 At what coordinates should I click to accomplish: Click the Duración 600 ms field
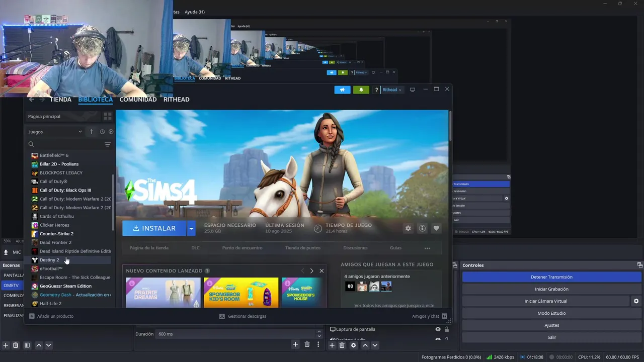pyautogui.click(x=236, y=334)
